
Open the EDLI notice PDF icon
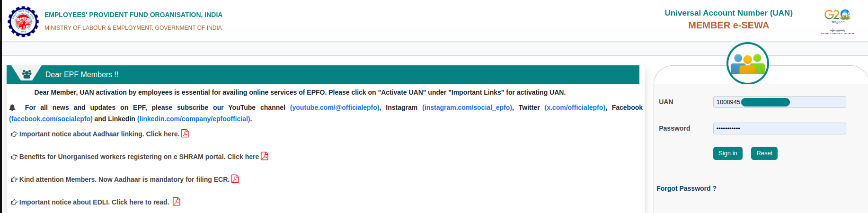(177, 202)
